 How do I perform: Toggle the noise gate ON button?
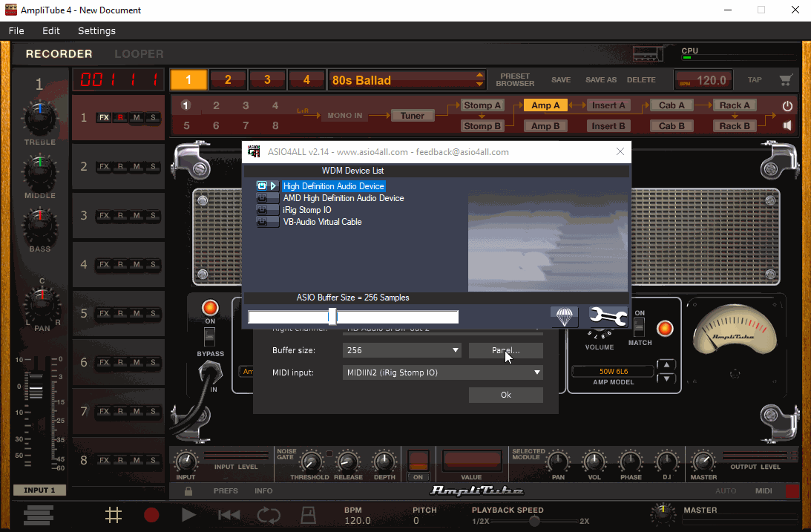point(418,461)
